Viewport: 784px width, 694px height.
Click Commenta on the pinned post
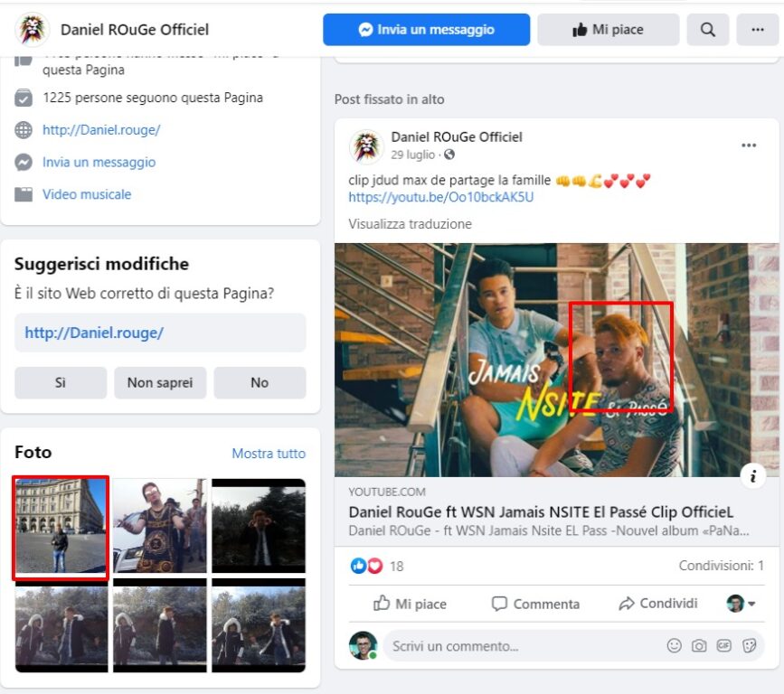(x=535, y=604)
